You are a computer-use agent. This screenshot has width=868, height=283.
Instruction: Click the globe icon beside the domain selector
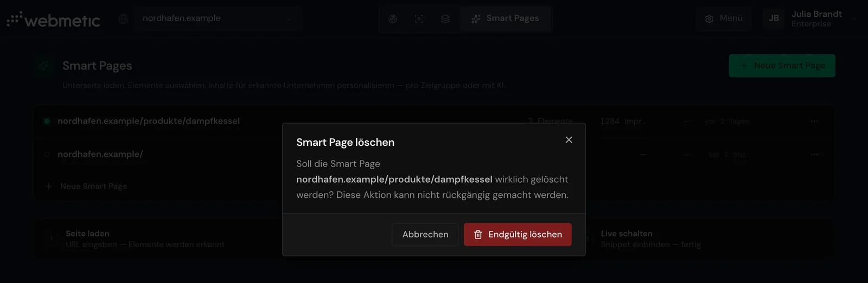pyautogui.click(x=124, y=19)
